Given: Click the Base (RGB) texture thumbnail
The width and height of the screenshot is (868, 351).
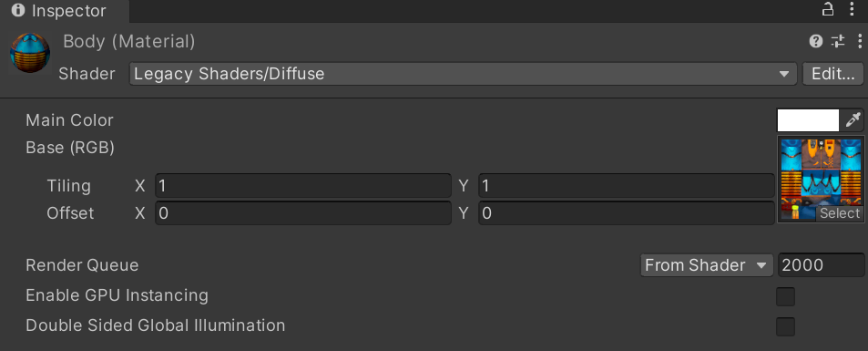Looking at the screenshot, I should pyautogui.click(x=821, y=179).
